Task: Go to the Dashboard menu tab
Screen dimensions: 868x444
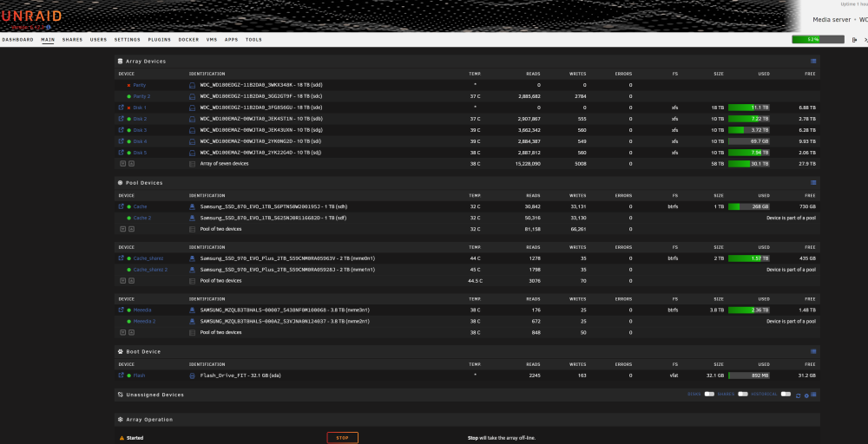Action: click(x=17, y=40)
